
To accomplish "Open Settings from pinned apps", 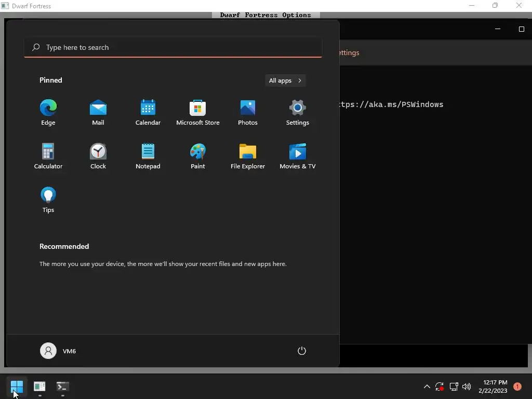I will coord(298,113).
